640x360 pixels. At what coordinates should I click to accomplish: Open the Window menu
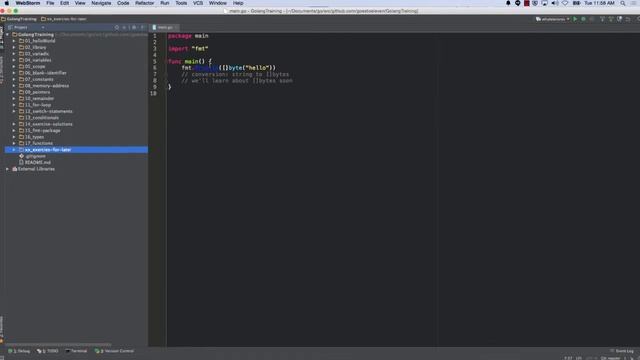pyautogui.click(x=218, y=3)
